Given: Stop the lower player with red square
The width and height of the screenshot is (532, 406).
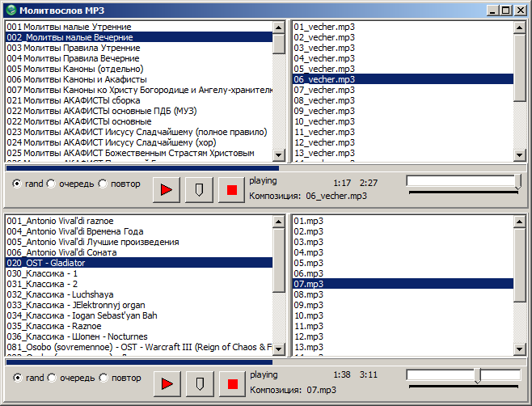Looking at the screenshot, I should pyautogui.click(x=232, y=383).
